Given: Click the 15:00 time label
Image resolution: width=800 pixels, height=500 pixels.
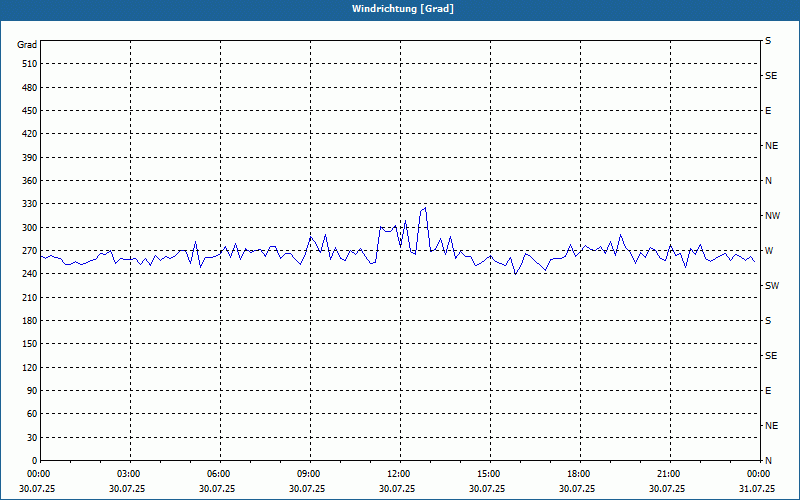Looking at the screenshot, I should click(488, 474).
